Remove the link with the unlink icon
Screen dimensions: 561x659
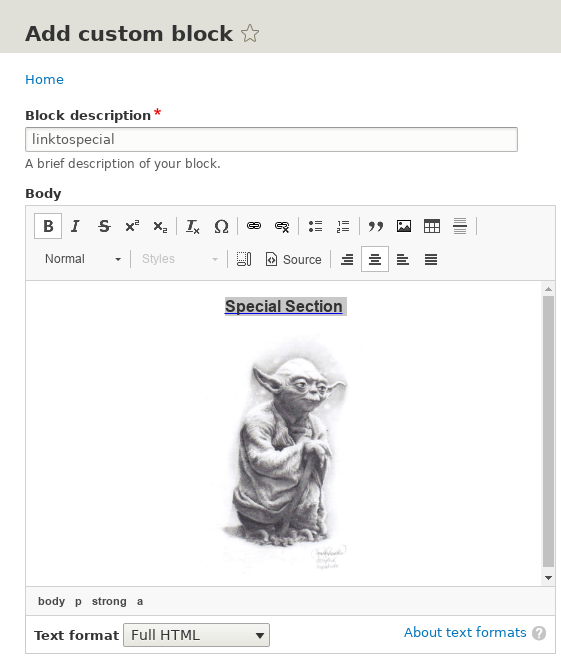282,226
